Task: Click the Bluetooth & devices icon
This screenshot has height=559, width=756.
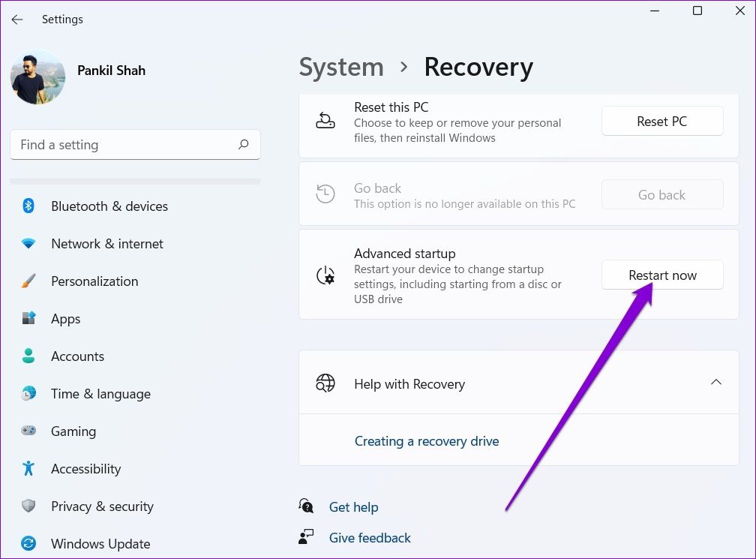Action: click(28, 206)
